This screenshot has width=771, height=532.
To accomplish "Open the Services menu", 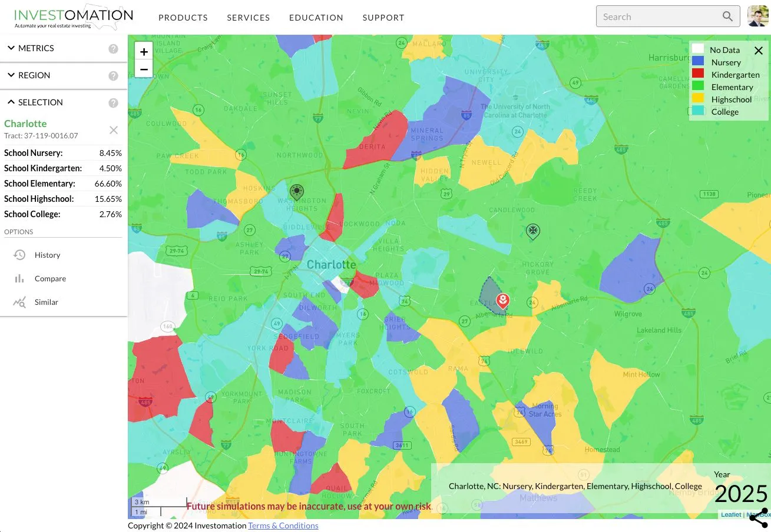I will pos(249,18).
